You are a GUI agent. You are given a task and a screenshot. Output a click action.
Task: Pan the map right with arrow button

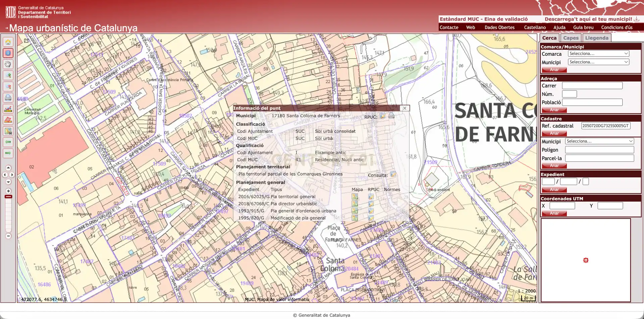coord(12,175)
